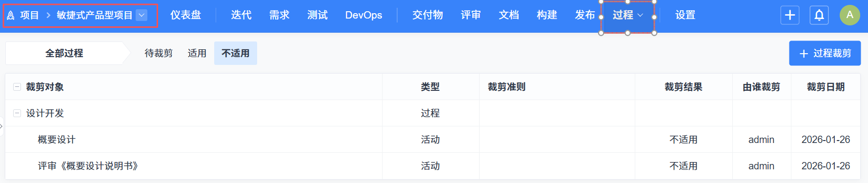Go to the 构建 menu

click(547, 15)
